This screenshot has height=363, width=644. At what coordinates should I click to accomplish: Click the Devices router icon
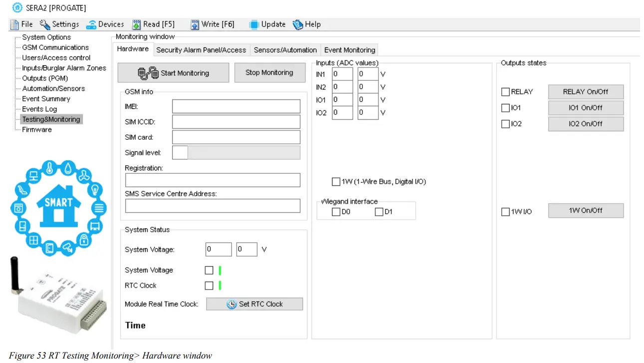coord(91,24)
